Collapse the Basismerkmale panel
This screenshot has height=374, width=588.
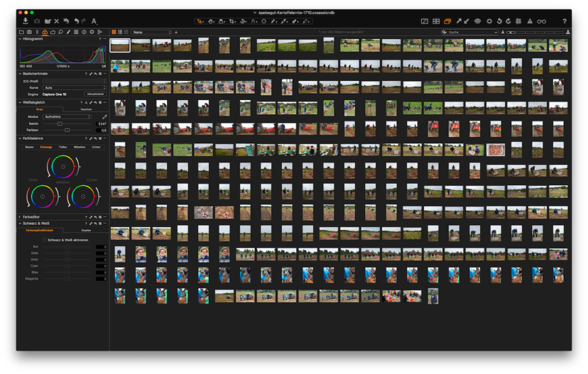pos(20,74)
